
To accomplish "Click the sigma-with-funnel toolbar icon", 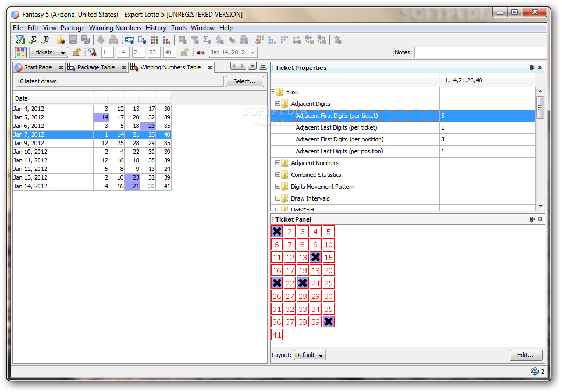I will [45, 40].
